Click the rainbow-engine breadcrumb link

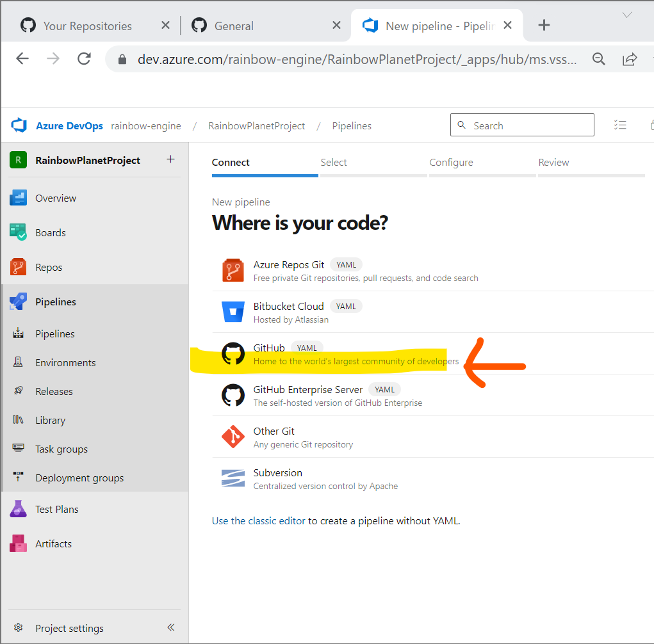coord(146,125)
